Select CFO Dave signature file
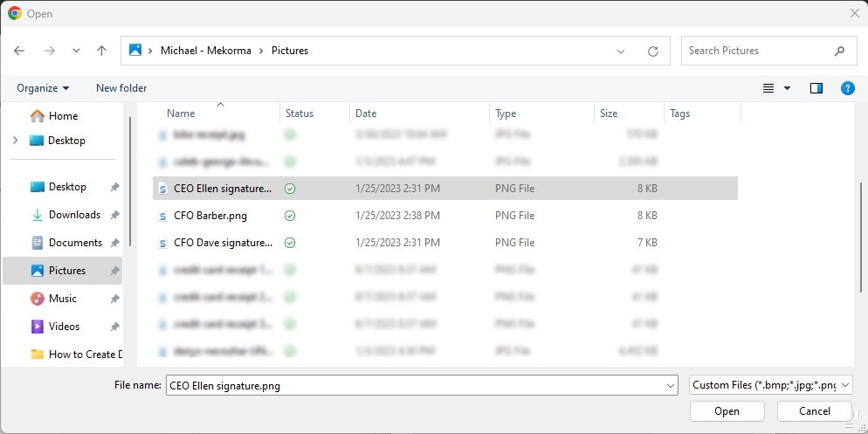Image resolution: width=868 pixels, height=434 pixels. (445, 243)
